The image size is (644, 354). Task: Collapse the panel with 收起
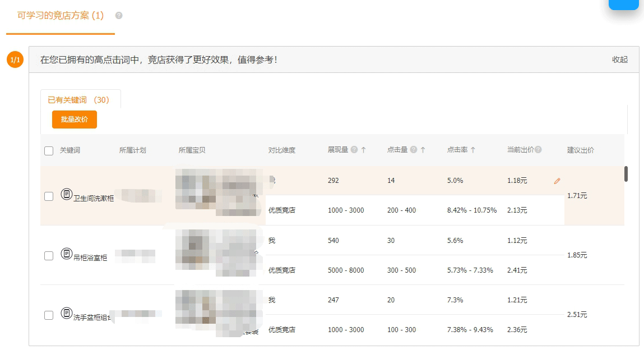pyautogui.click(x=619, y=59)
